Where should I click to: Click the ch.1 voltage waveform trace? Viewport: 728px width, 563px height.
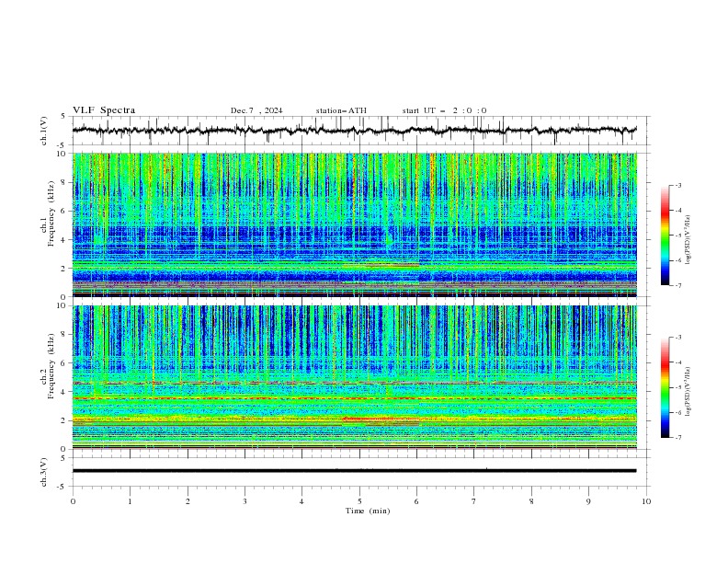click(354, 130)
